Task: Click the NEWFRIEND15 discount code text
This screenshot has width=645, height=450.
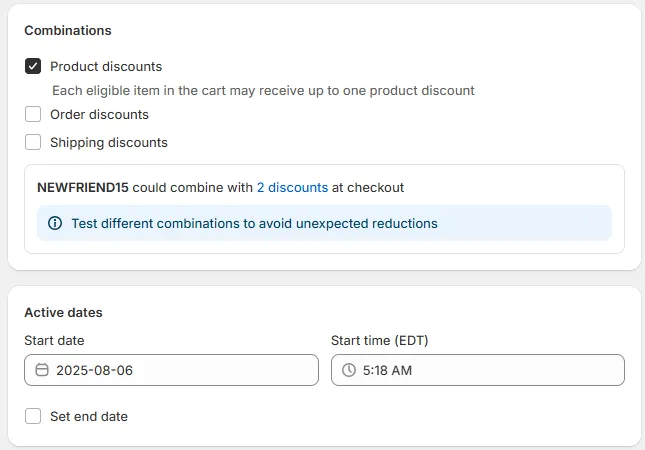Action: 83,187
